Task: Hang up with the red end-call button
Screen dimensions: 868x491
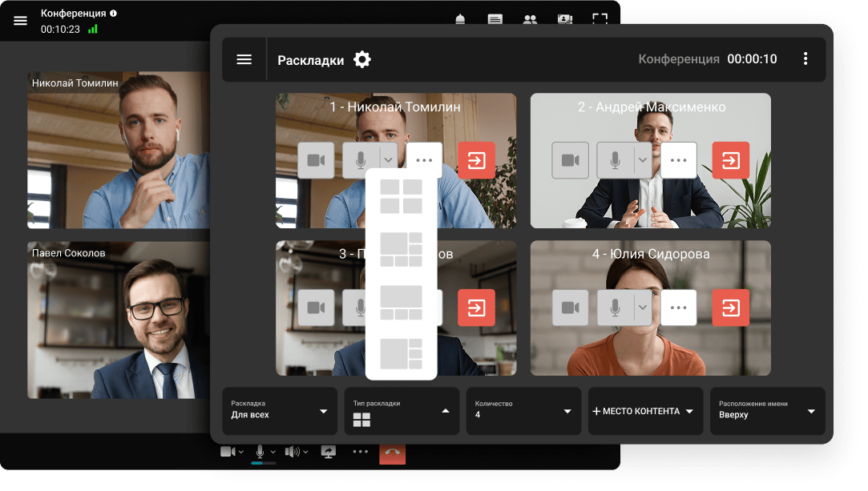Action: point(393,452)
